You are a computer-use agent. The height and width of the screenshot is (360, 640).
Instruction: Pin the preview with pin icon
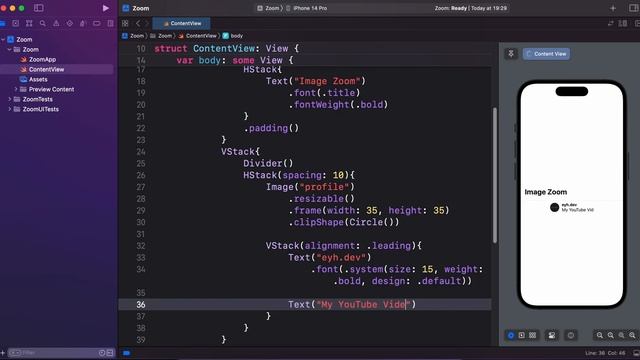coord(511,53)
